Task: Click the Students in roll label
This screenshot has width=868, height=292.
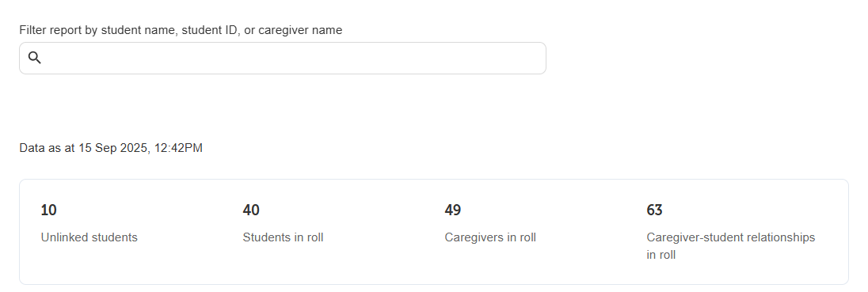Action: [283, 237]
